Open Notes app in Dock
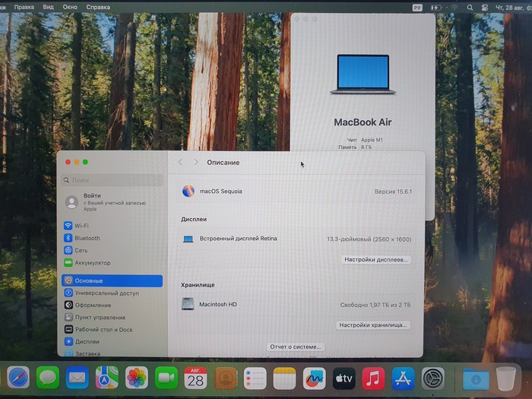 pyautogui.click(x=284, y=378)
